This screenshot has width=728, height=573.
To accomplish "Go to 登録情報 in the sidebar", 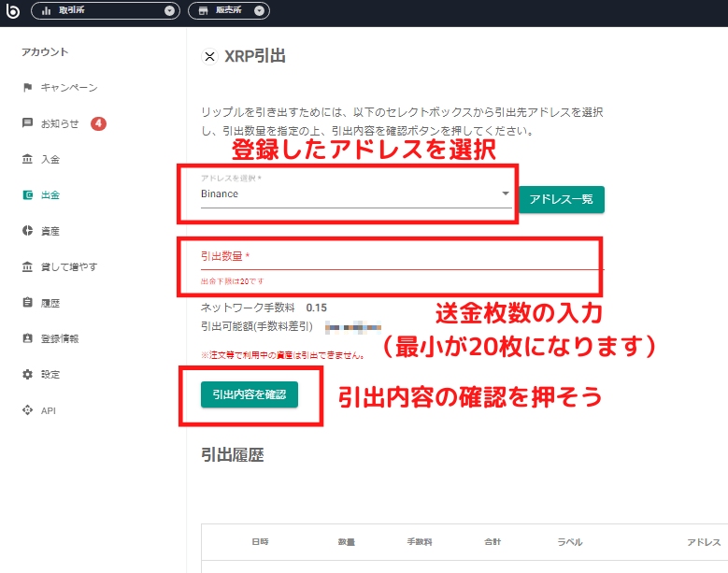I will 60,339.
